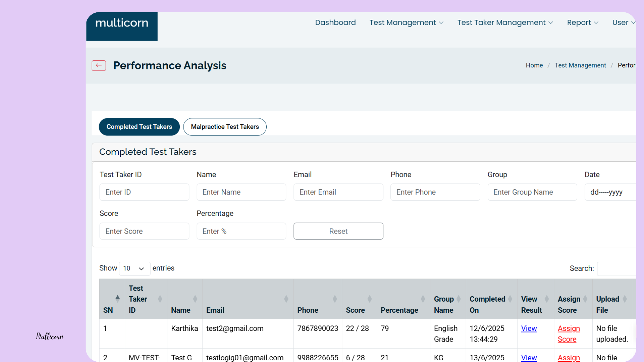Open the Show entries count dropdown

pyautogui.click(x=134, y=268)
